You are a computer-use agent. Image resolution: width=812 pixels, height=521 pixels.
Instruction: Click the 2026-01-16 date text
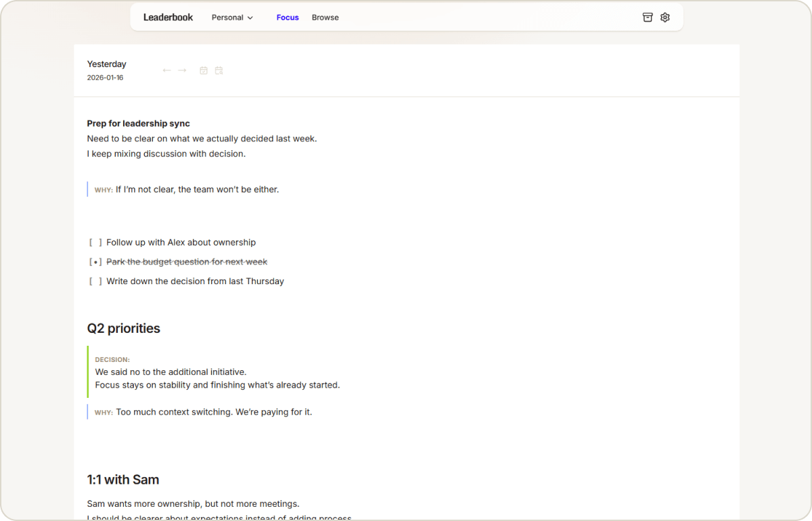coord(105,78)
